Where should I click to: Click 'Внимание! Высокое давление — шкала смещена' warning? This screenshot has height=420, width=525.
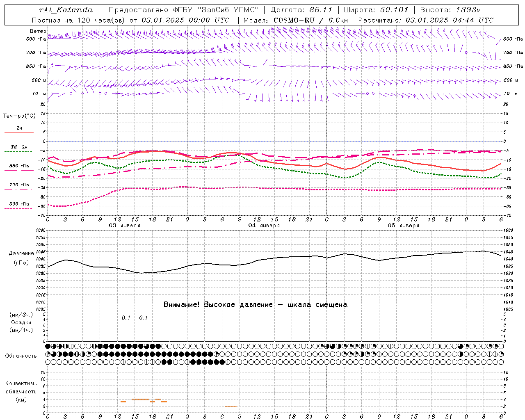pos(256,304)
